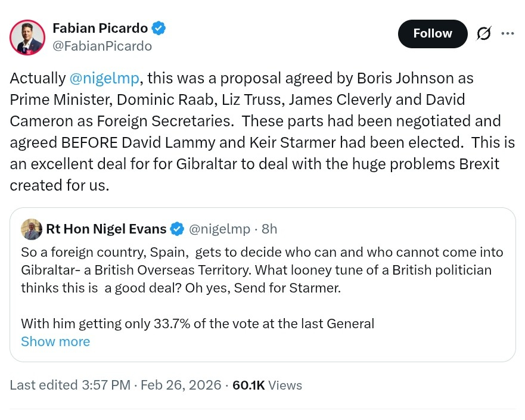This screenshot has height=420, width=525.
Task: Click the Feb 26, 2026 date
Action: tap(181, 385)
